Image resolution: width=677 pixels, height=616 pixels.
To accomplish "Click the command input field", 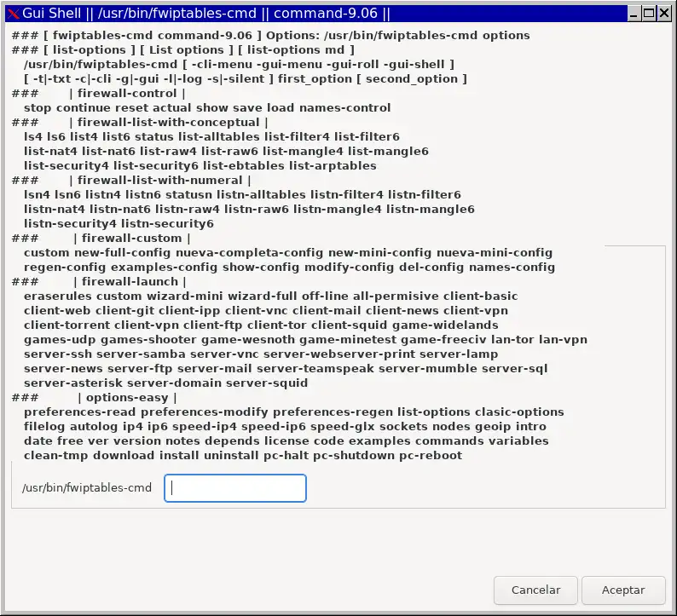I will click(x=235, y=488).
